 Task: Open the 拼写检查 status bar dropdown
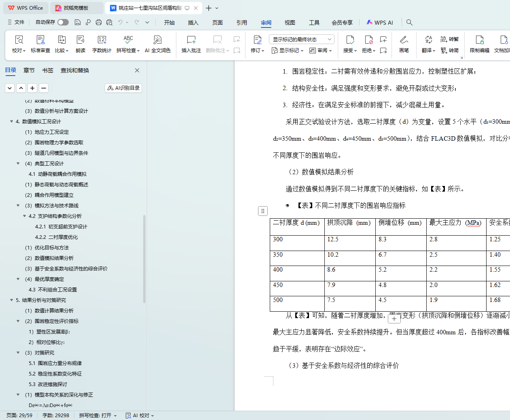[98, 416]
